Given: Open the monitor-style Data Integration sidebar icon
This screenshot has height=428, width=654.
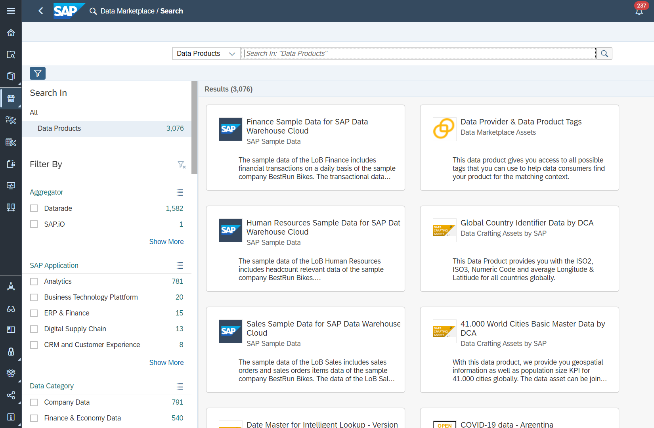Looking at the screenshot, I should click(11, 185).
